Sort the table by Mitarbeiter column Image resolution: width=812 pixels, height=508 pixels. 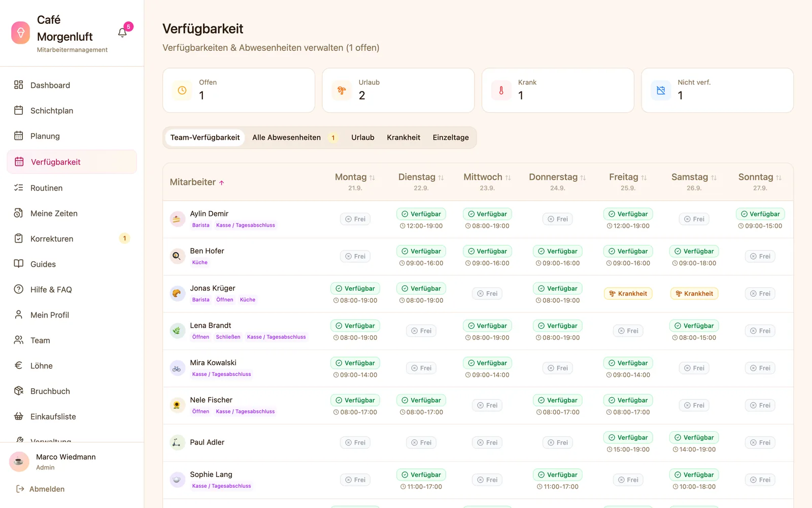click(x=197, y=182)
